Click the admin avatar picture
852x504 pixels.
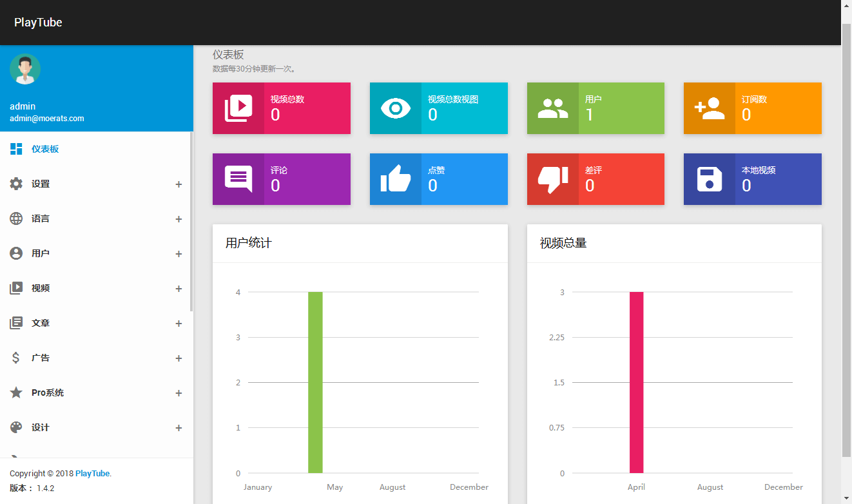[25, 69]
